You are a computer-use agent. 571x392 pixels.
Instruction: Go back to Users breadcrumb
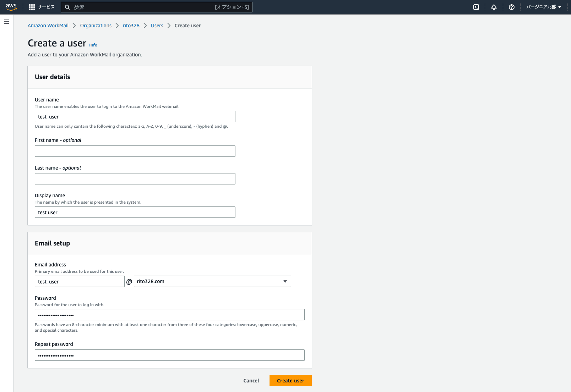click(x=157, y=26)
